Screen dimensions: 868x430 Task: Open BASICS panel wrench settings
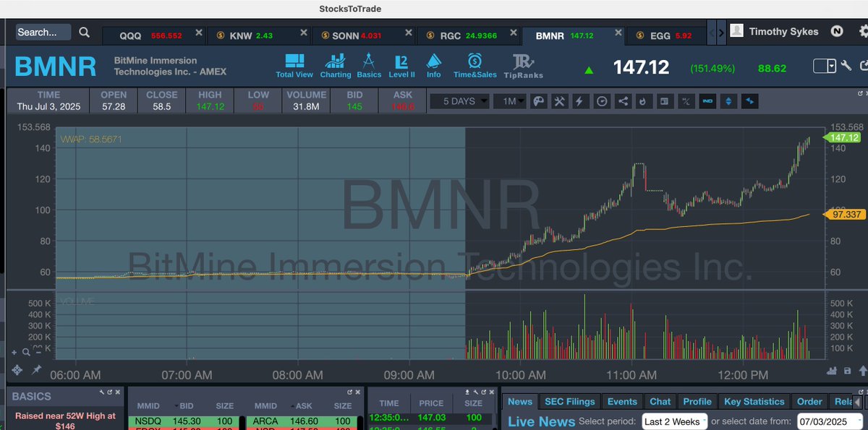(103, 391)
